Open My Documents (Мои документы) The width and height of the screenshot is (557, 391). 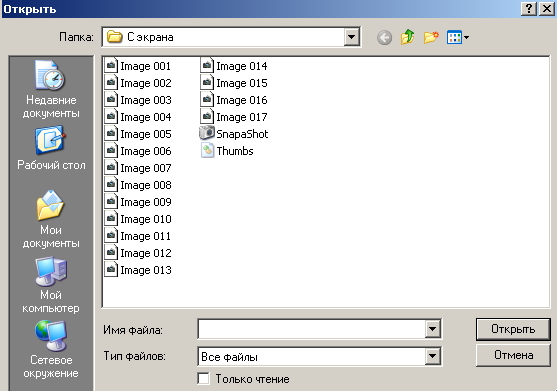[x=51, y=219]
